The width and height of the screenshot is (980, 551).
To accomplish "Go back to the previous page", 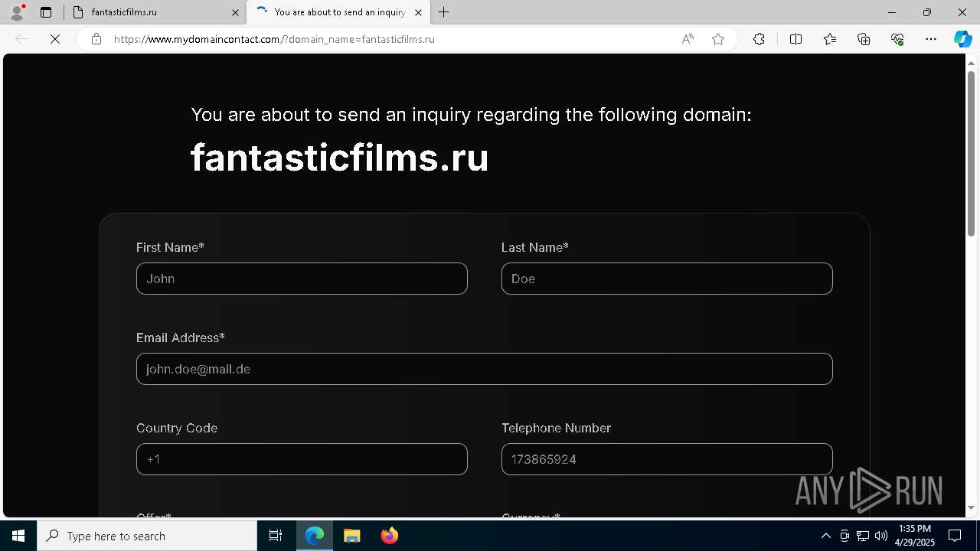I will tap(21, 39).
